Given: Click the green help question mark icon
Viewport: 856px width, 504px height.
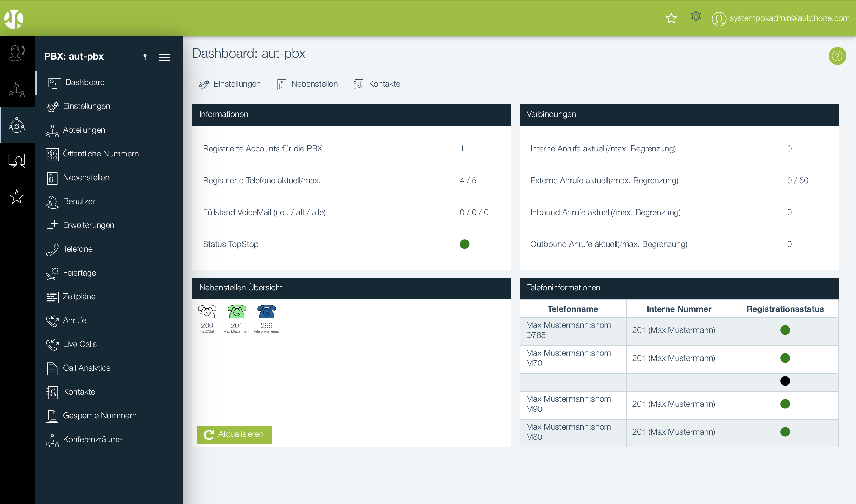Looking at the screenshot, I should pos(837,56).
